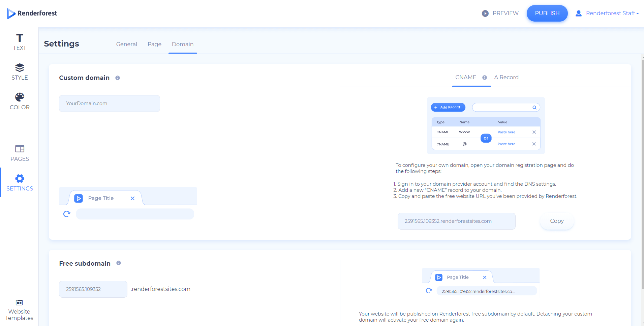Click the Preview playback icon
This screenshot has width=644, height=326.
485,13
